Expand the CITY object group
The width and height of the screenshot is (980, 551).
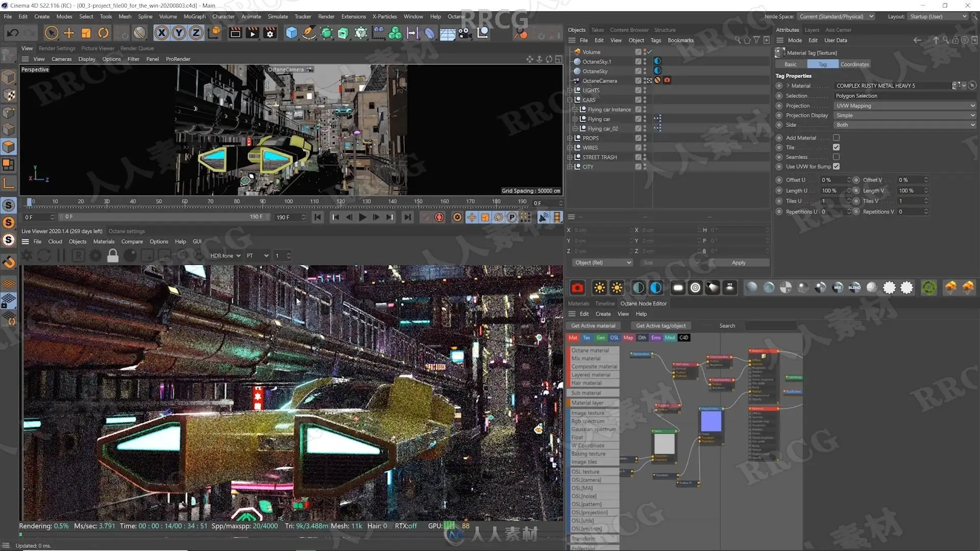tap(570, 167)
